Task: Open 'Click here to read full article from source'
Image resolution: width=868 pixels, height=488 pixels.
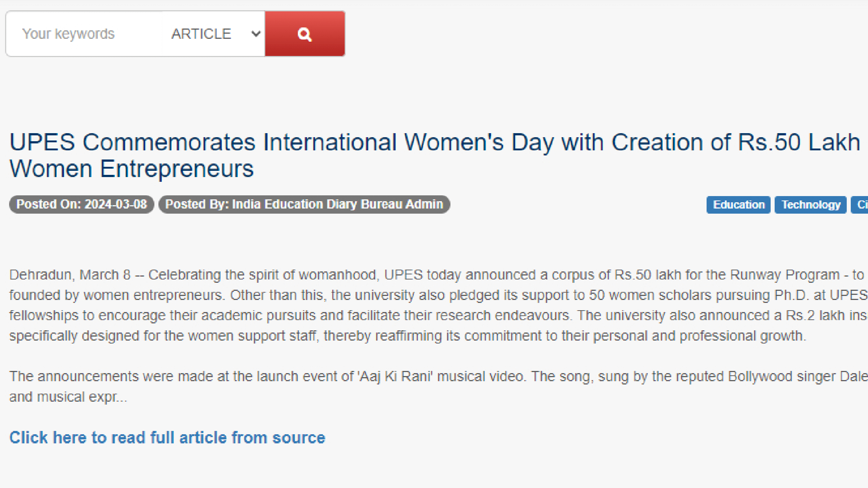Action: 167,438
